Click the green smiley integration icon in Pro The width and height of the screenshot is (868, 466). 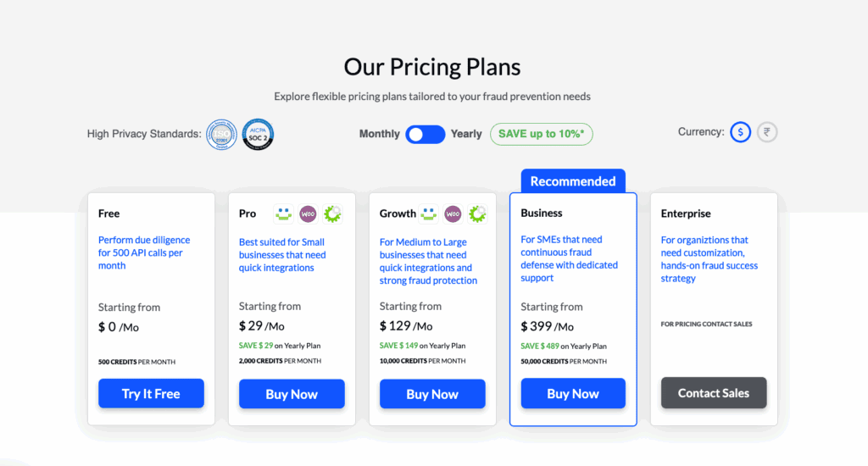[x=283, y=214]
